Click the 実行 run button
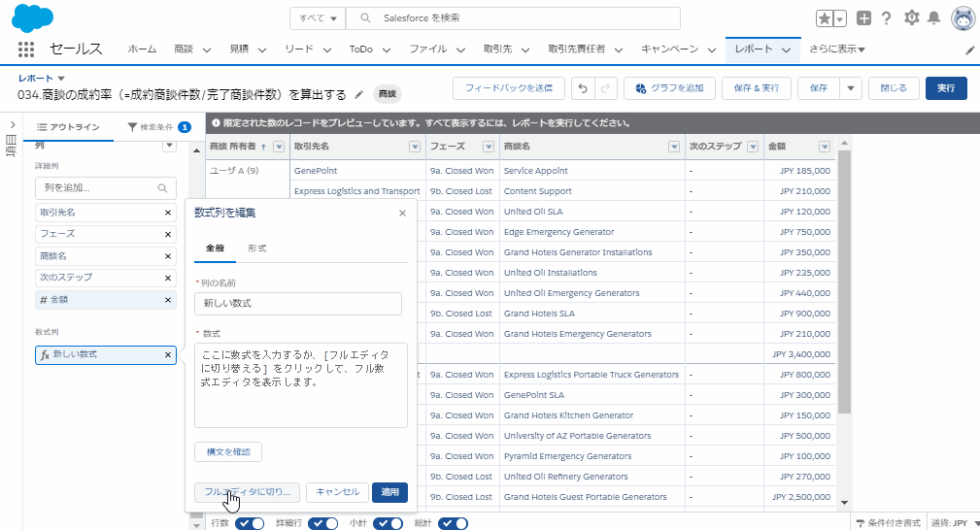The image size is (980, 530). click(946, 88)
